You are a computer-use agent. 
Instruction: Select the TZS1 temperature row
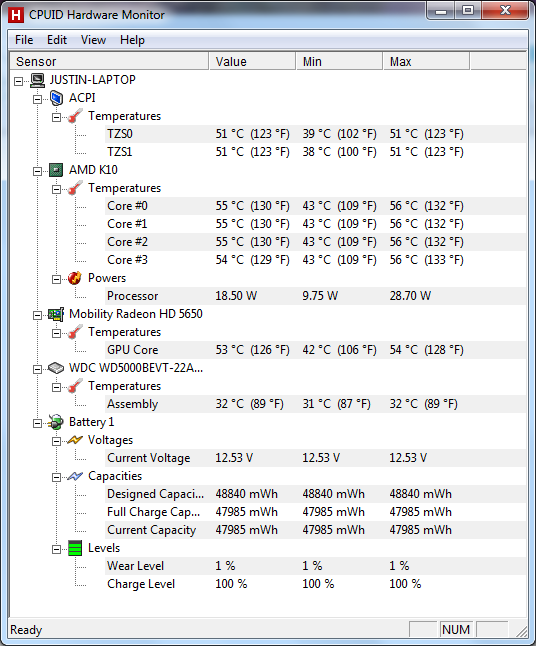[x=315, y=152]
